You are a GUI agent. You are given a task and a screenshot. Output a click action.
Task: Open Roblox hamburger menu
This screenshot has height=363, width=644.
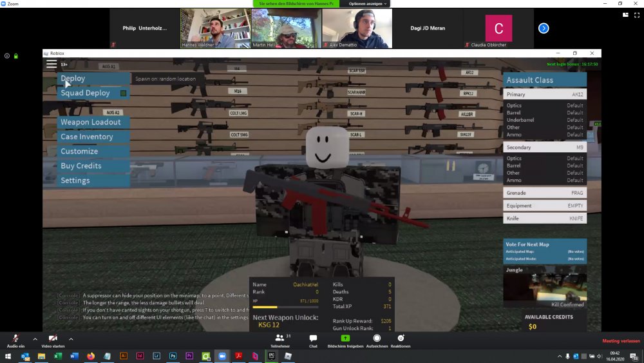(52, 64)
